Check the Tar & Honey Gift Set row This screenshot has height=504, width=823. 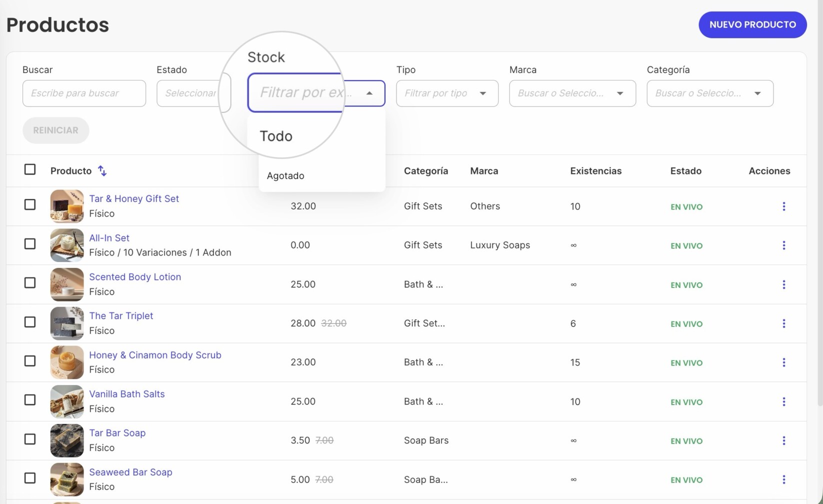click(x=30, y=204)
